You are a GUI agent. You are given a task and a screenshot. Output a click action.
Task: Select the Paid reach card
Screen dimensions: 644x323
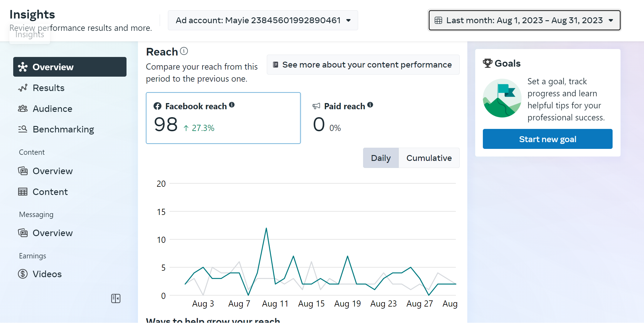point(382,118)
